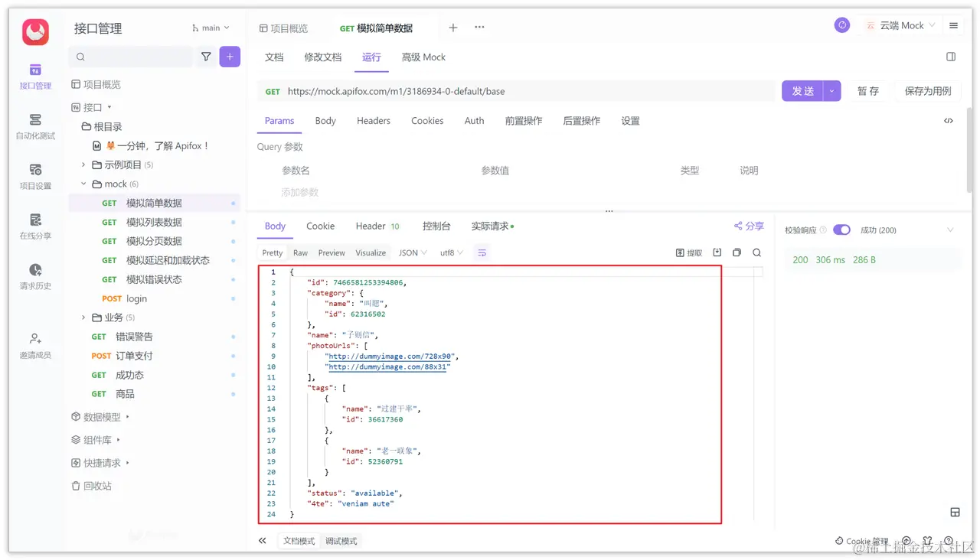Select the Headers tab under the URL bar

point(373,120)
